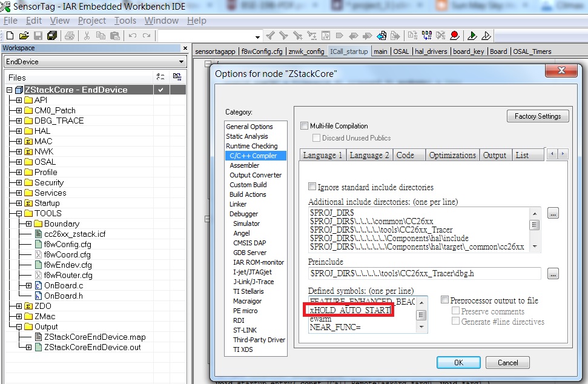Switch to the Optimizations tab

(452, 155)
